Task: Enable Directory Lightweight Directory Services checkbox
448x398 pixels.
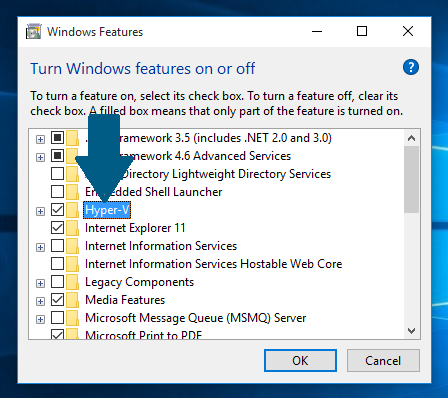Action: coord(57,174)
